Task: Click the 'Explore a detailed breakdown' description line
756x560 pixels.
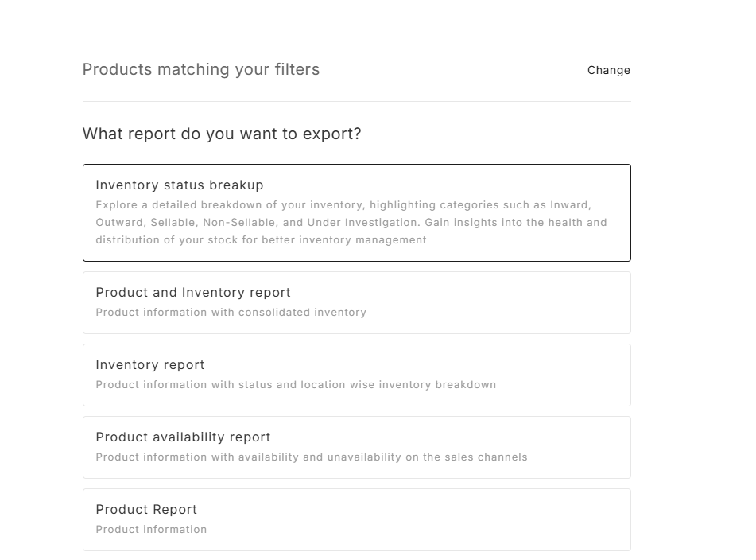Action: point(343,205)
